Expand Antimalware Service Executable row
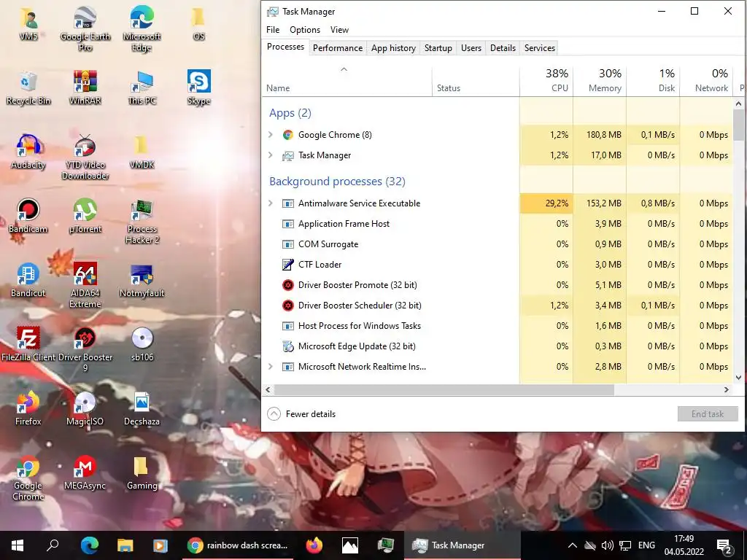This screenshot has height=560, width=747. 271,203
